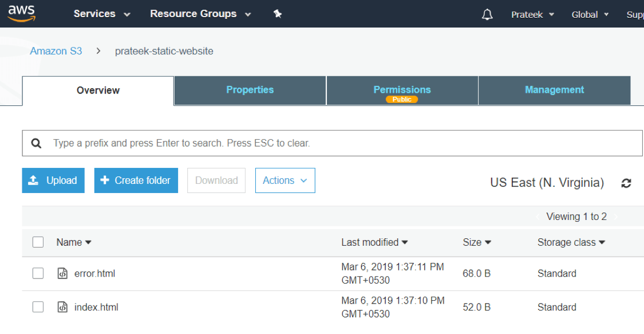The width and height of the screenshot is (644, 334).
Task: Open the notifications bell
Action: (x=487, y=14)
